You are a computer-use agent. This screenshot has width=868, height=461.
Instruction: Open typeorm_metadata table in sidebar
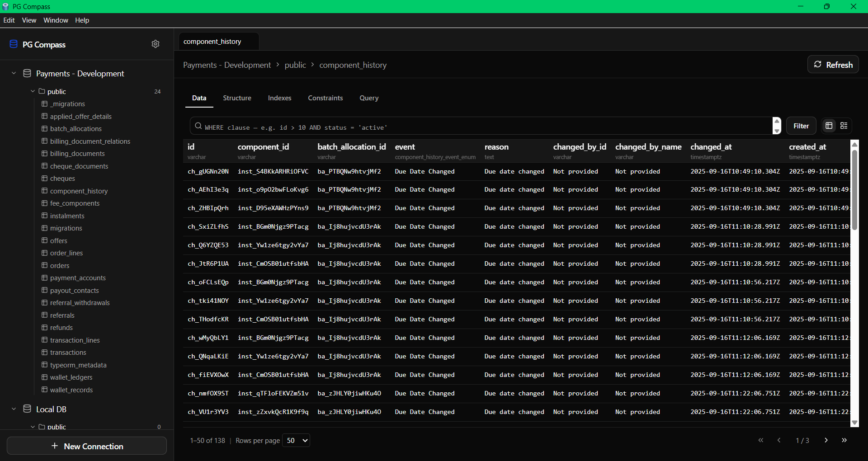click(x=78, y=365)
